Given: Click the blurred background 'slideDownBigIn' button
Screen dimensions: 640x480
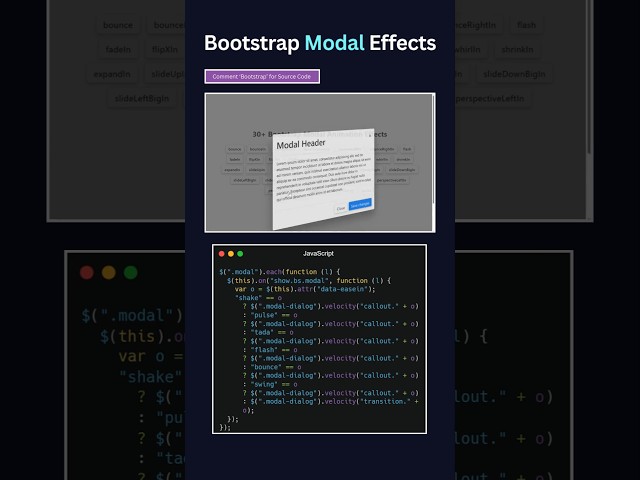Looking at the screenshot, I should [x=514, y=74].
